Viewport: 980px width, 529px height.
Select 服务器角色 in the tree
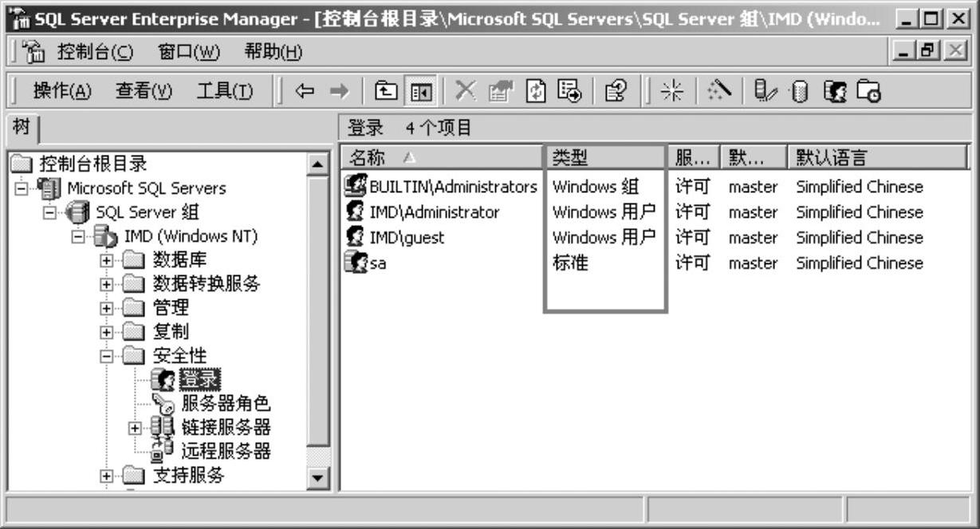[226, 404]
